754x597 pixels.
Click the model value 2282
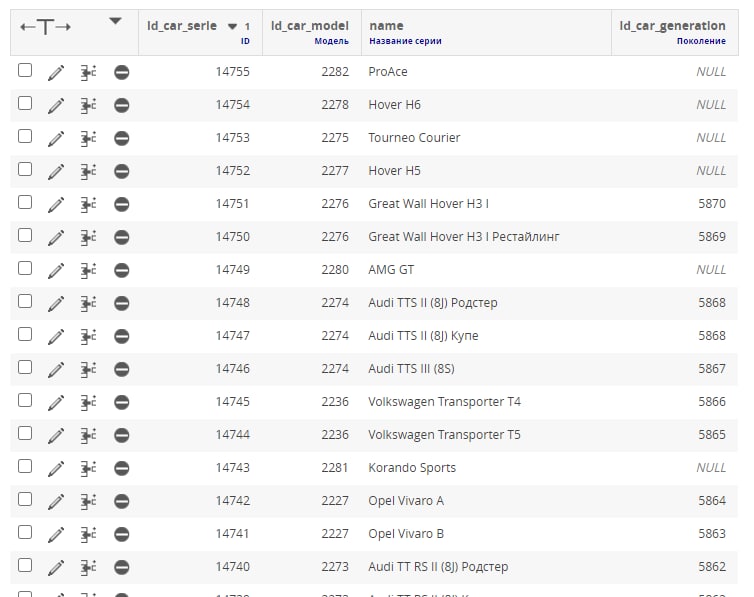335,72
